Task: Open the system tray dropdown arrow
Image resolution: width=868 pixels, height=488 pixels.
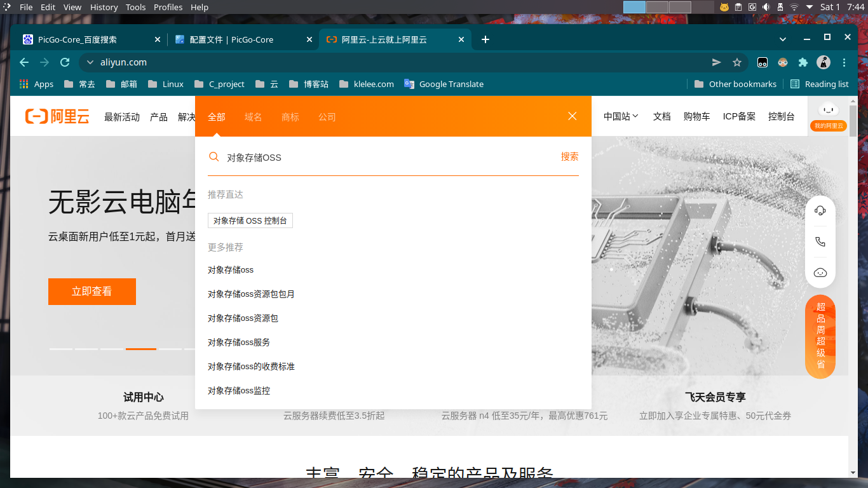Action: (809, 7)
